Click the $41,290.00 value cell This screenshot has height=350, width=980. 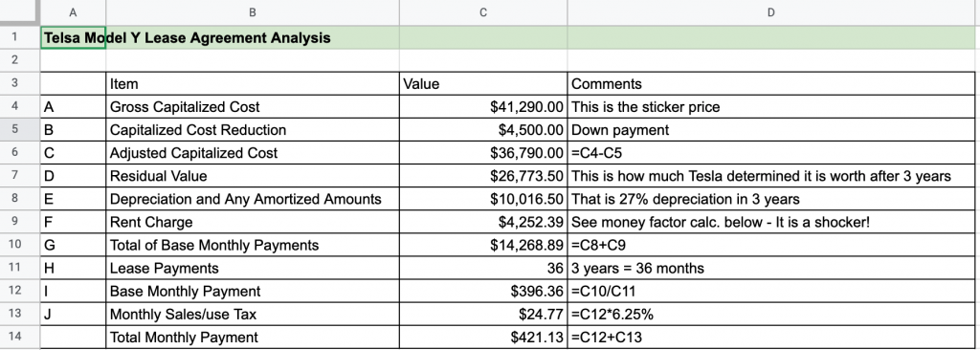(x=483, y=107)
